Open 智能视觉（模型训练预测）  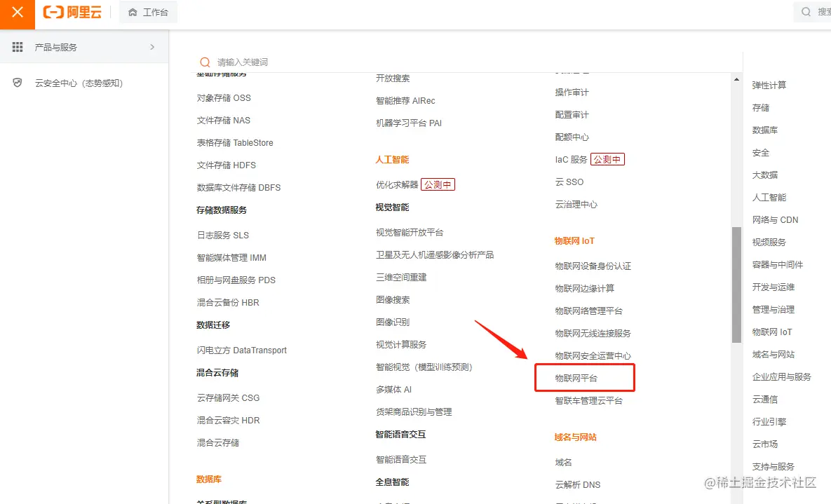pos(424,367)
